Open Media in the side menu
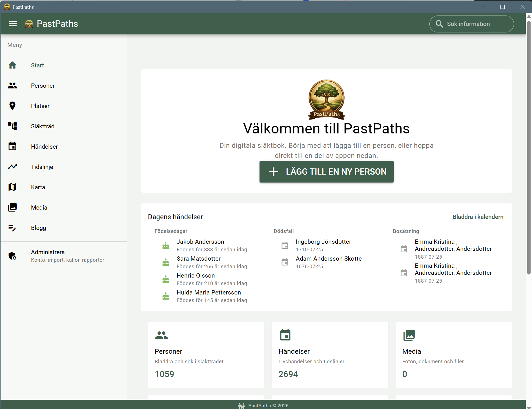Screen dimensions: 532x409 pyautogui.click(x=64, y=208)
